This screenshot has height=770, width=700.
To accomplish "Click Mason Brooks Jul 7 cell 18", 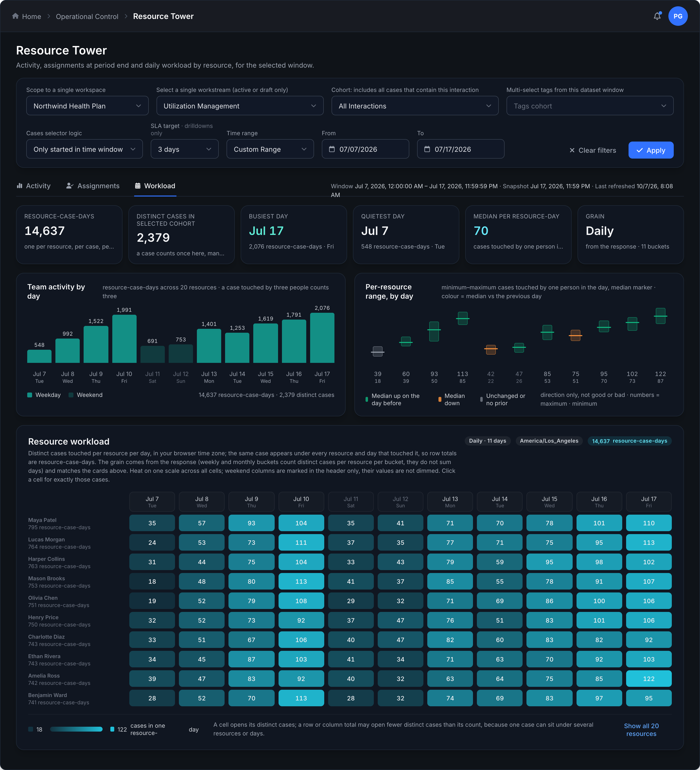I will [152, 581].
